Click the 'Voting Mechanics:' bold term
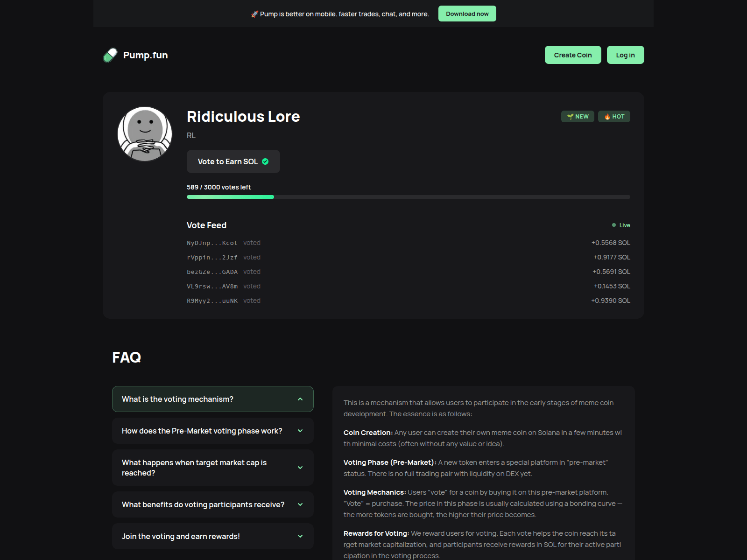747x560 pixels. 375,492
